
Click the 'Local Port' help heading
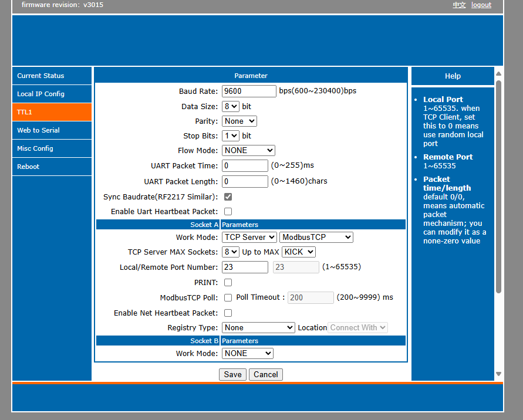click(443, 99)
